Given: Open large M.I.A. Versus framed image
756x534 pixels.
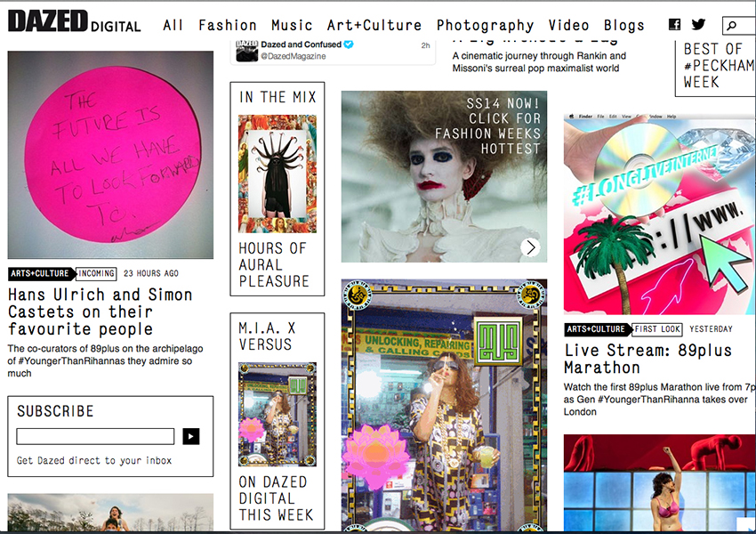Looking at the screenshot, I should coord(444,405).
